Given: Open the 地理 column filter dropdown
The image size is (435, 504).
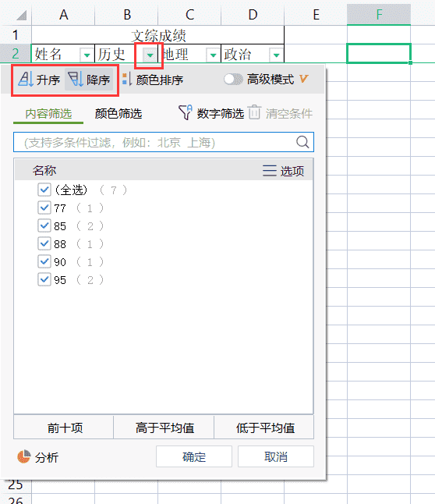Looking at the screenshot, I should [x=213, y=55].
